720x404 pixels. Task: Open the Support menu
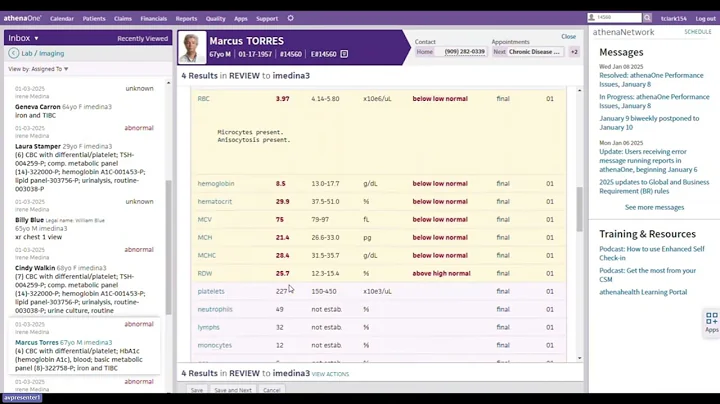pos(267,19)
